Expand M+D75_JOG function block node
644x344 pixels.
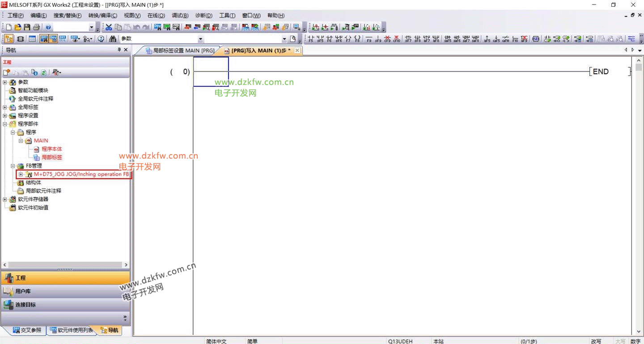[21, 174]
